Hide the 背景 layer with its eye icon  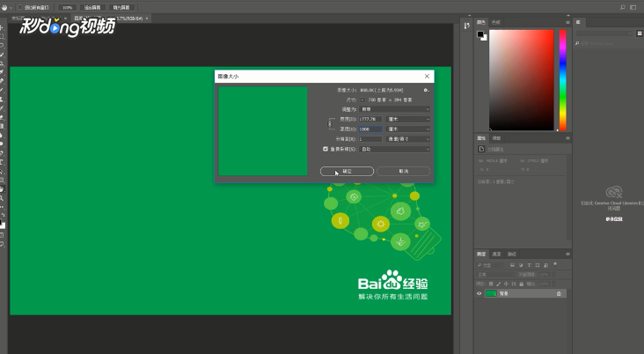(x=479, y=293)
